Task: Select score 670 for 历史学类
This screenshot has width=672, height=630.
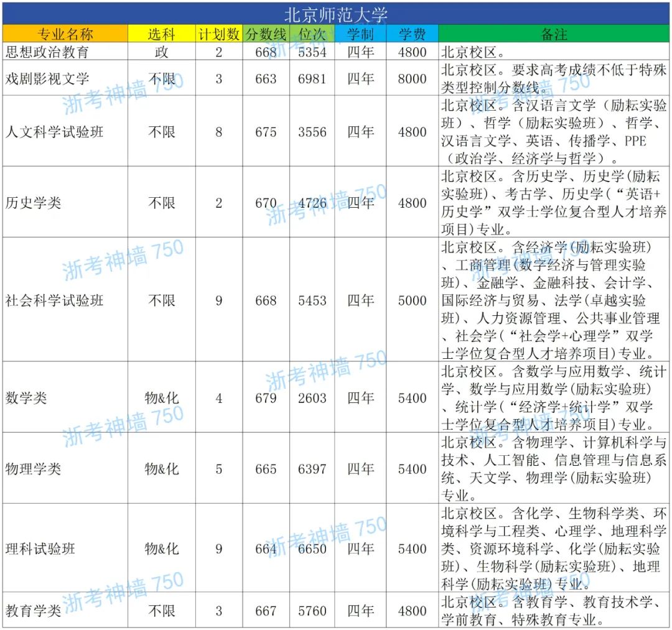Action: [x=266, y=203]
